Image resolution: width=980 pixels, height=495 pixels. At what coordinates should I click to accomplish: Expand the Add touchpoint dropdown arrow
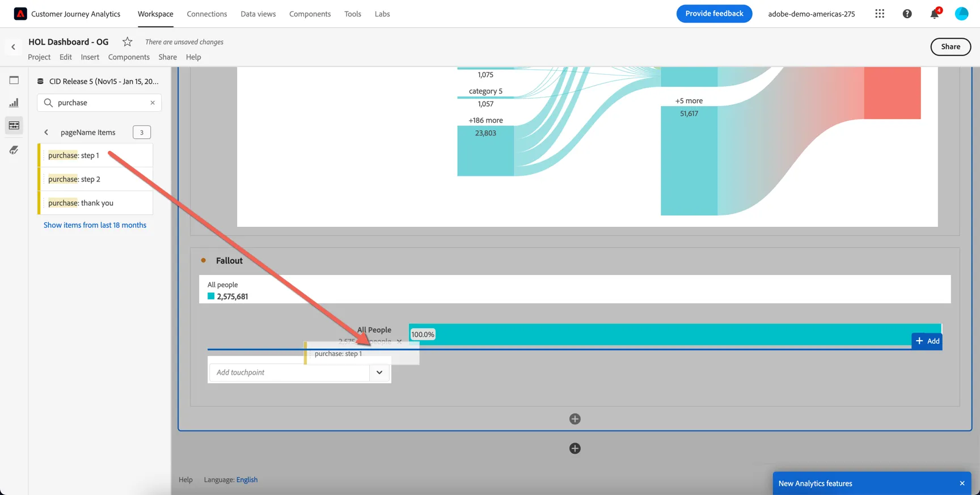click(379, 373)
